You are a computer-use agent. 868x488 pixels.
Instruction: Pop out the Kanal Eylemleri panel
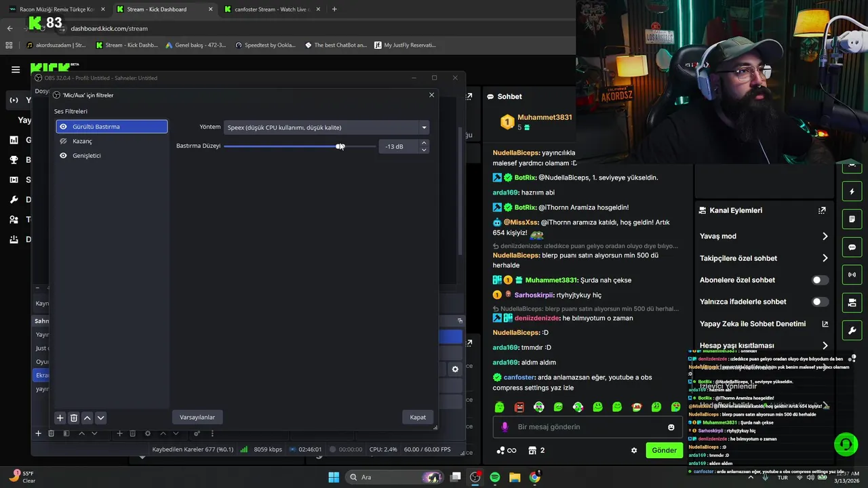tap(822, 211)
